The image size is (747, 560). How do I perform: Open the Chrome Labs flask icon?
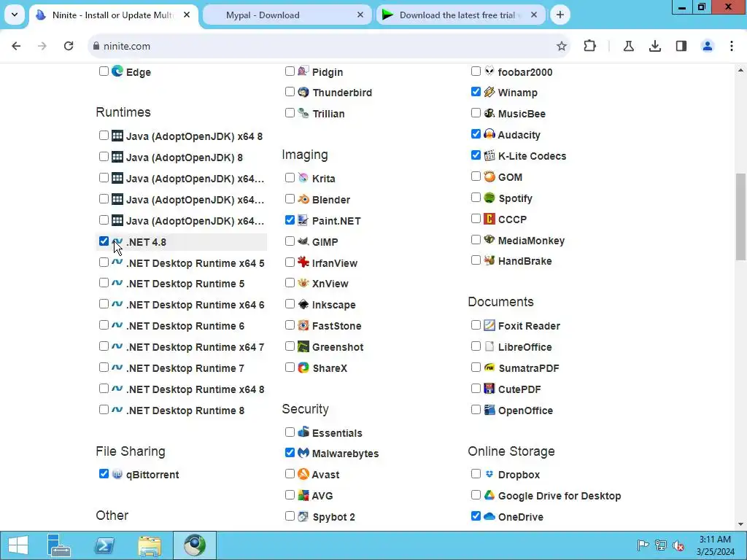[x=628, y=46]
